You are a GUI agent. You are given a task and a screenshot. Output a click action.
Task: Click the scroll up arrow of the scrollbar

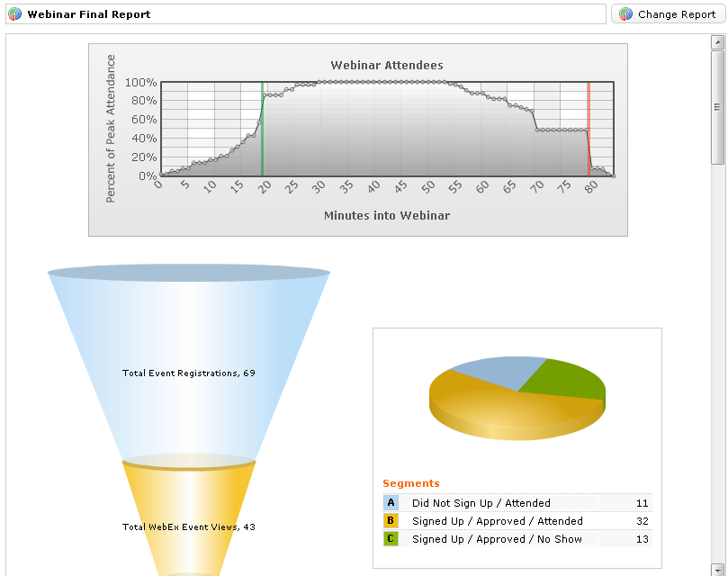point(717,41)
